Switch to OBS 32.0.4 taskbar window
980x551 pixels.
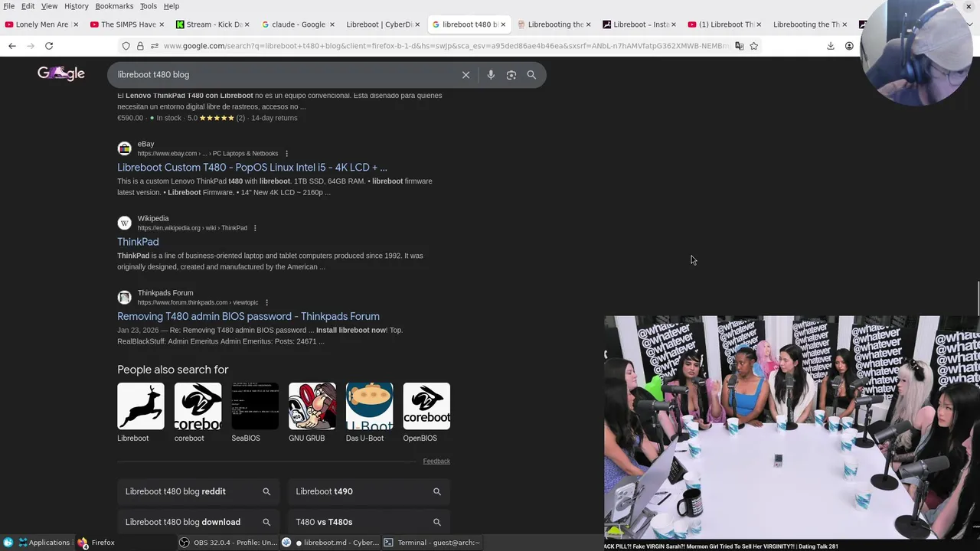coord(228,543)
